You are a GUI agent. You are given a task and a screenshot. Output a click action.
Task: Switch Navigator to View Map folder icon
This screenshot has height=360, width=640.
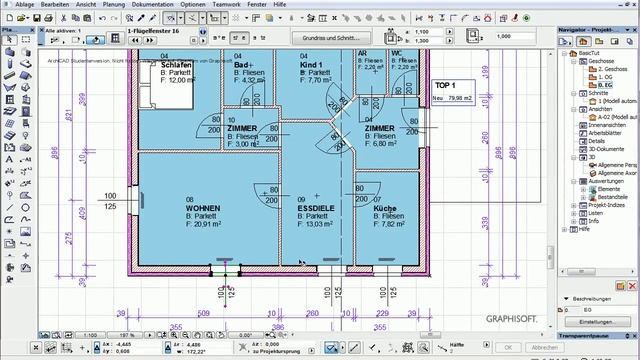coord(599,41)
